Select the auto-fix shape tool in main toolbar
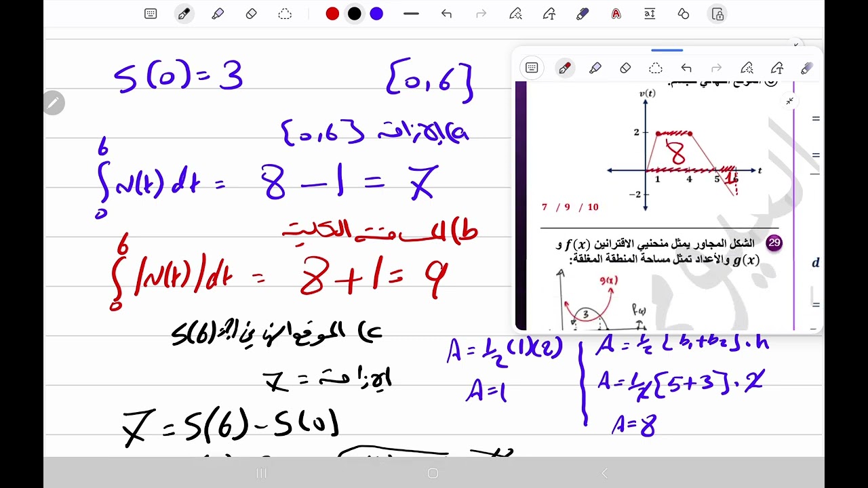Viewport: 868px width, 488px height. (x=515, y=14)
